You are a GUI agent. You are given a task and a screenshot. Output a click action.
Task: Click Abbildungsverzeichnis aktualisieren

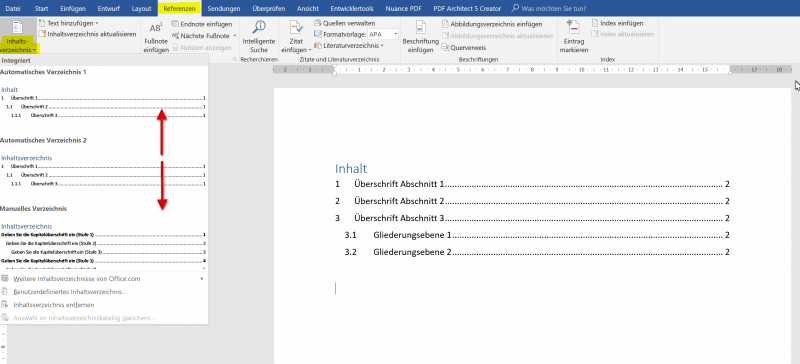[497, 36]
